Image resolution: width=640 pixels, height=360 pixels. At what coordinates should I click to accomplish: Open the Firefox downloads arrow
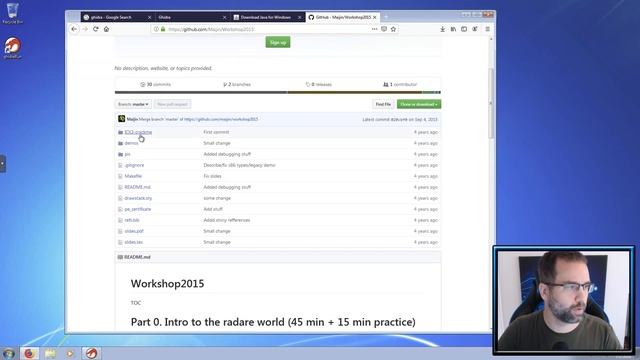click(442, 29)
